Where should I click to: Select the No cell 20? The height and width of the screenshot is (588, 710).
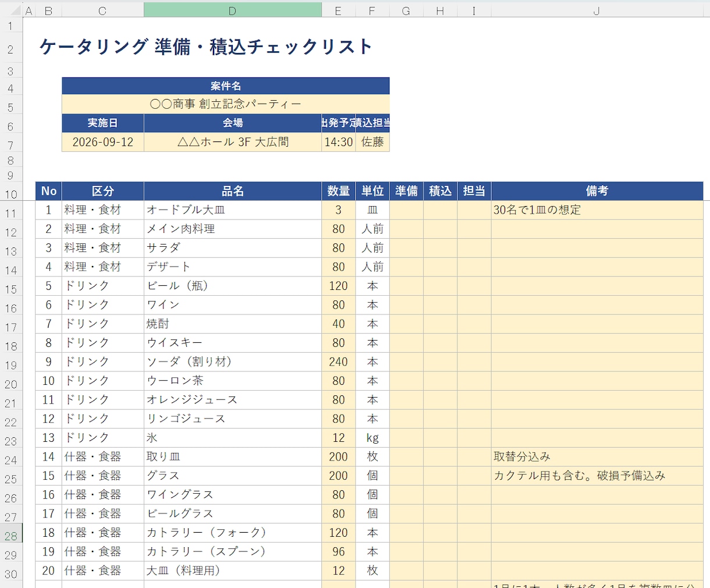[x=49, y=571]
